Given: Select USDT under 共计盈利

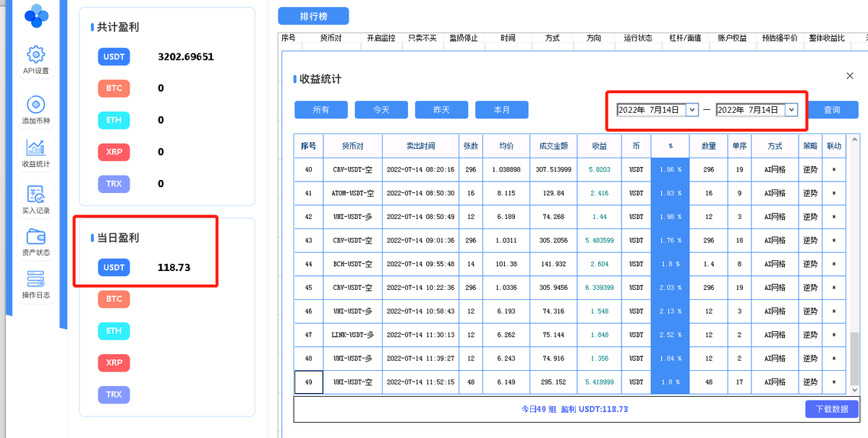Looking at the screenshot, I should 114,56.
